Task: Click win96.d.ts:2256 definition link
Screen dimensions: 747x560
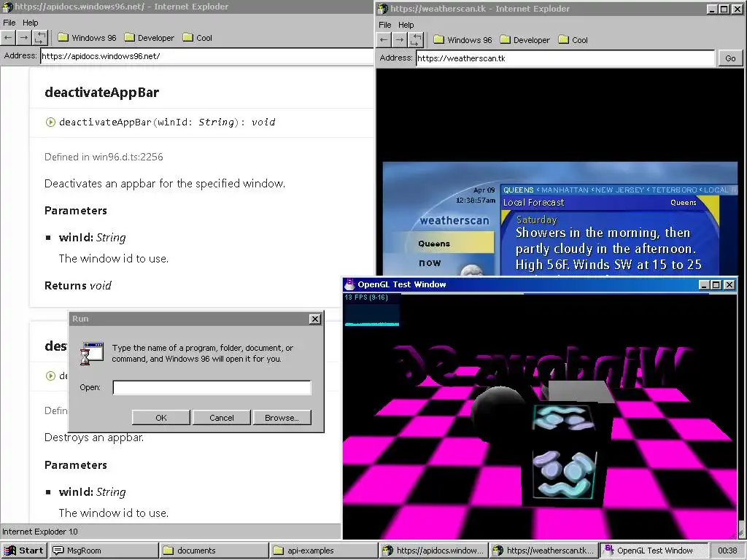Action: 128,157
